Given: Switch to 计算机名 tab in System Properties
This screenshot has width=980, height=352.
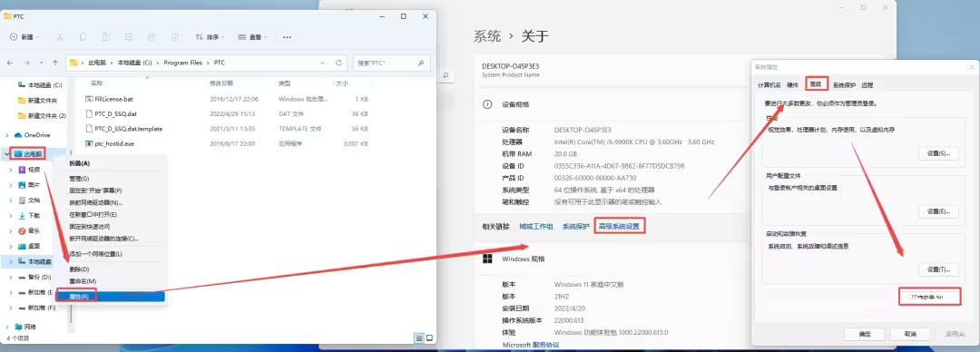Looking at the screenshot, I should point(769,85).
